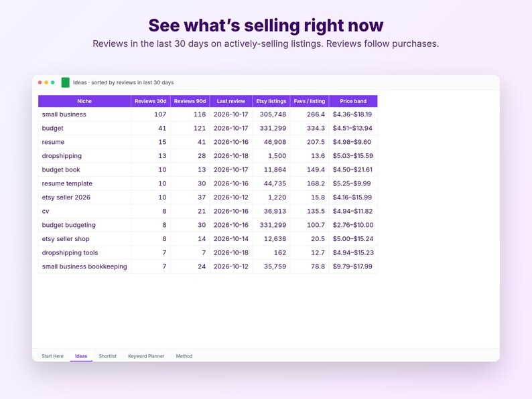Click the Niche column header
Viewport: 532px width, 399px height.
[84, 101]
